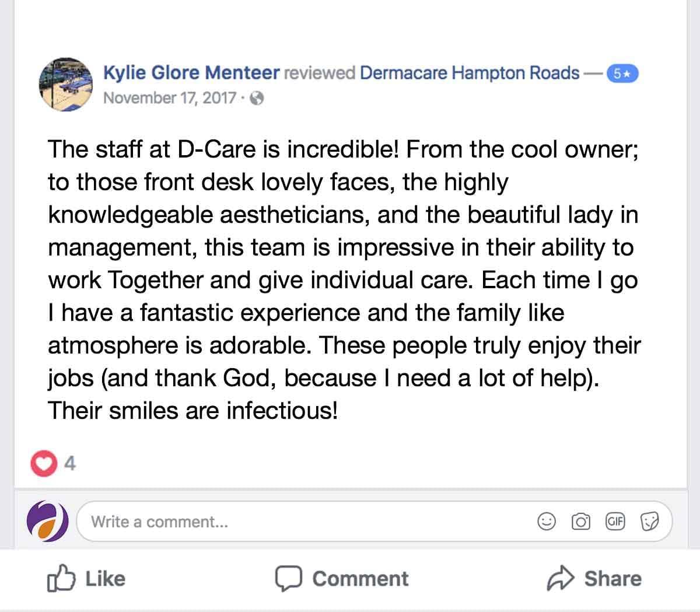This screenshot has height=612, width=700.
Task: Visit the Dermacare Hampton Roads page link
Action: click(470, 73)
